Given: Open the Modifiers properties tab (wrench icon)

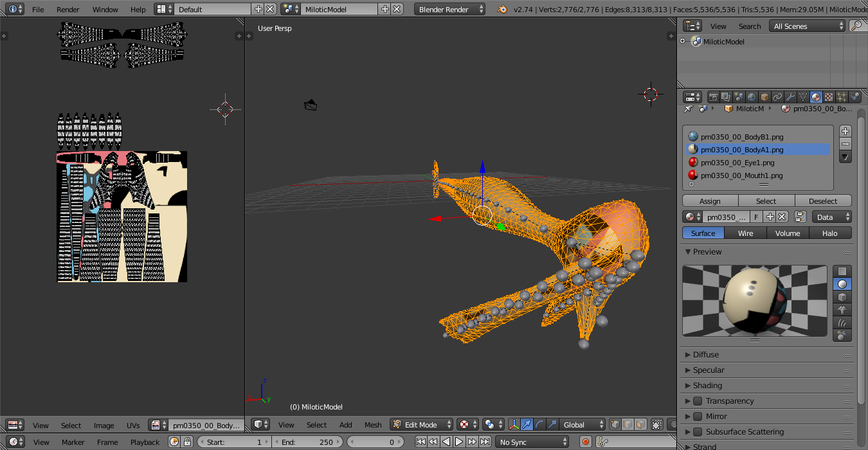Looking at the screenshot, I should coord(790,97).
